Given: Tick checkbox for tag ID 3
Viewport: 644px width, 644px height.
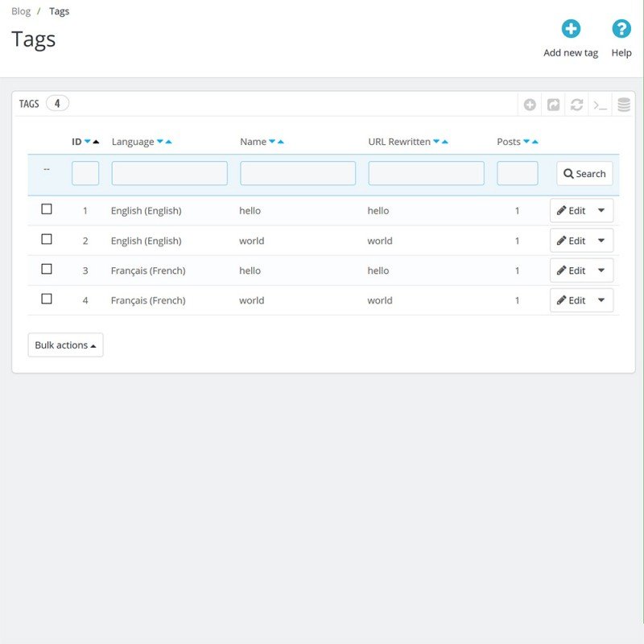Looking at the screenshot, I should (x=47, y=269).
